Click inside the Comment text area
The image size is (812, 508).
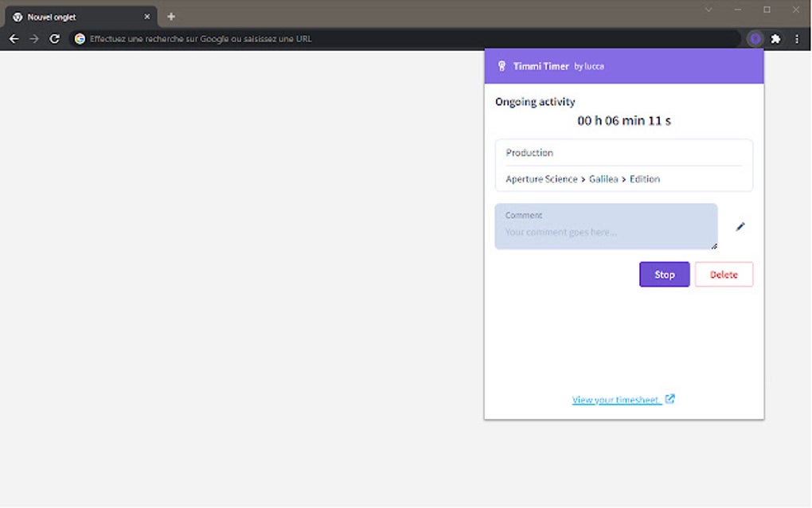605,231
